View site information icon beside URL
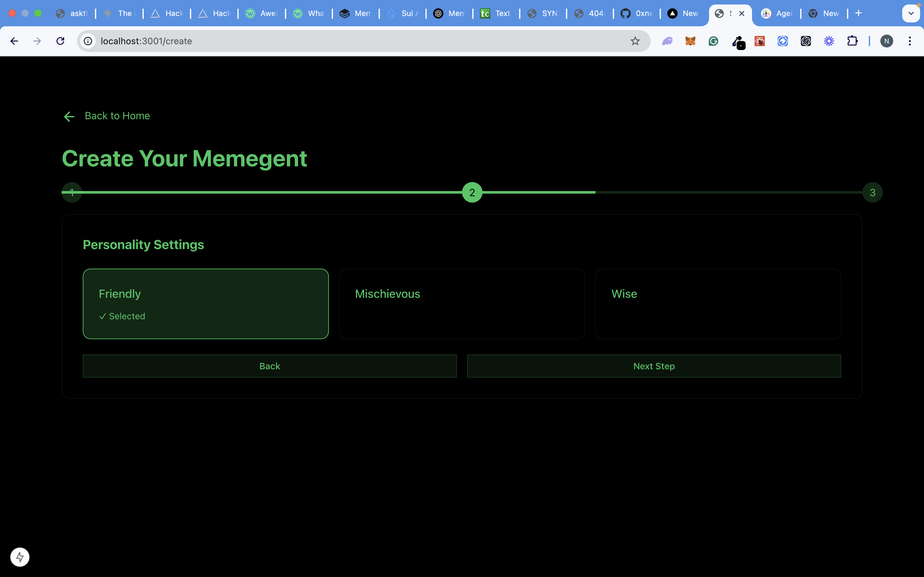Image resolution: width=924 pixels, height=577 pixels. (88, 41)
